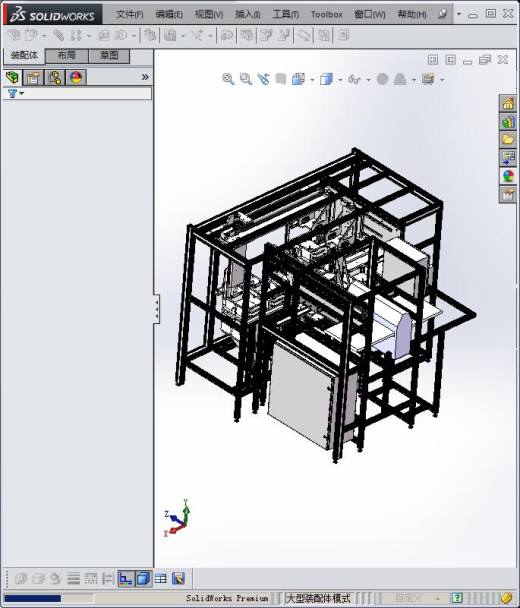Viewport: 520px width, 608px height.
Task: Open the 工具(T) menu
Action: pyautogui.click(x=285, y=14)
